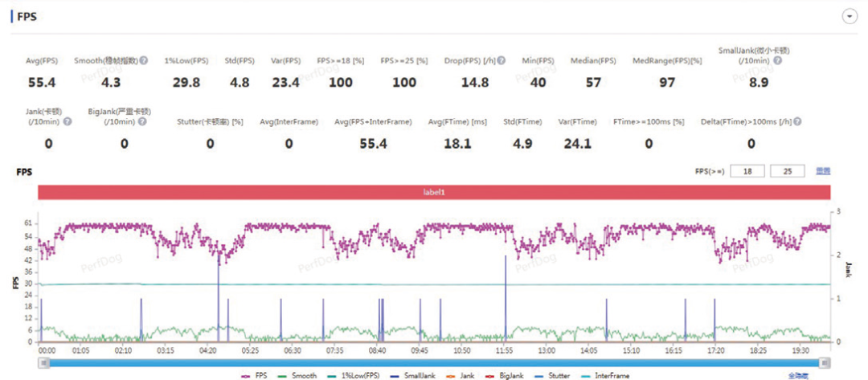Screen dimensions: 868x380
Task: Click the second FPS threshold field showing 25
Action: (787, 171)
